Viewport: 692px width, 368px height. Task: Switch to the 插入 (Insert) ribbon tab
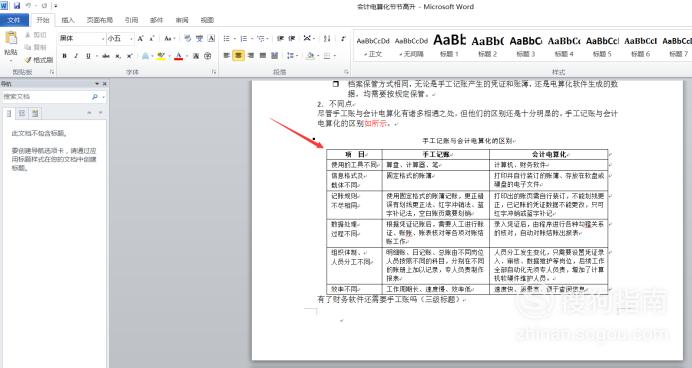tap(68, 20)
